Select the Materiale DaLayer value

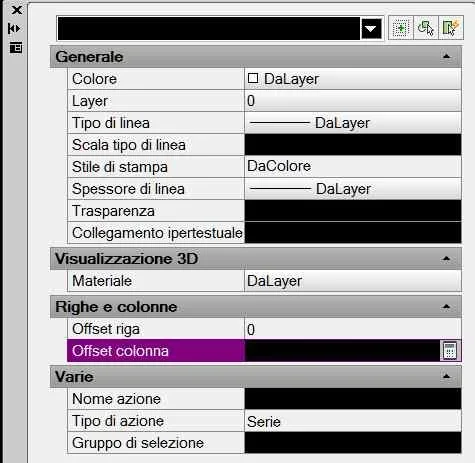coord(353,281)
